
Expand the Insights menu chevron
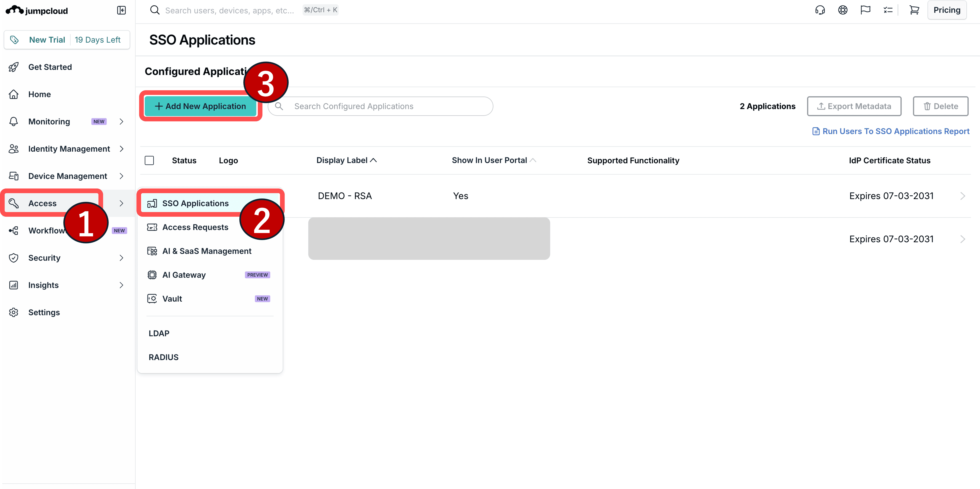click(121, 285)
